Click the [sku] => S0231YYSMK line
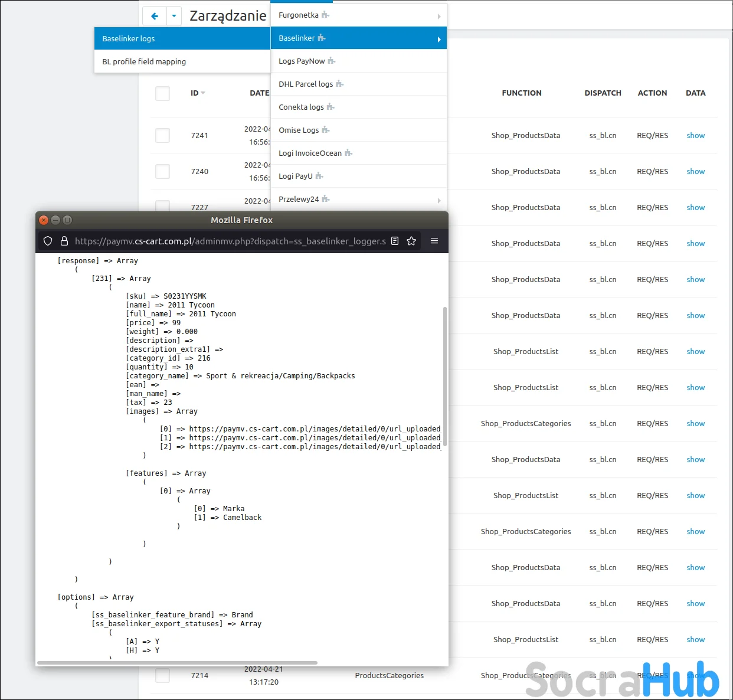This screenshot has width=733, height=700. click(166, 296)
